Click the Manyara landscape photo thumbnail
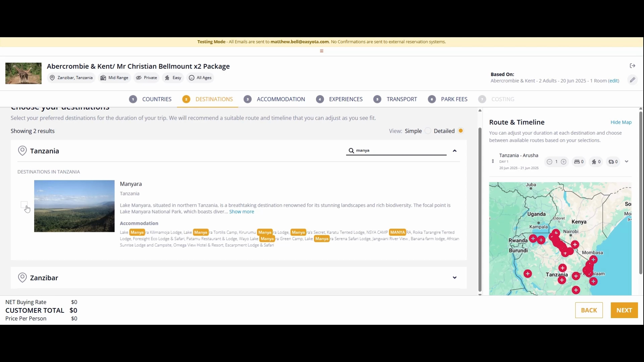The height and width of the screenshot is (362, 644). 74,206
